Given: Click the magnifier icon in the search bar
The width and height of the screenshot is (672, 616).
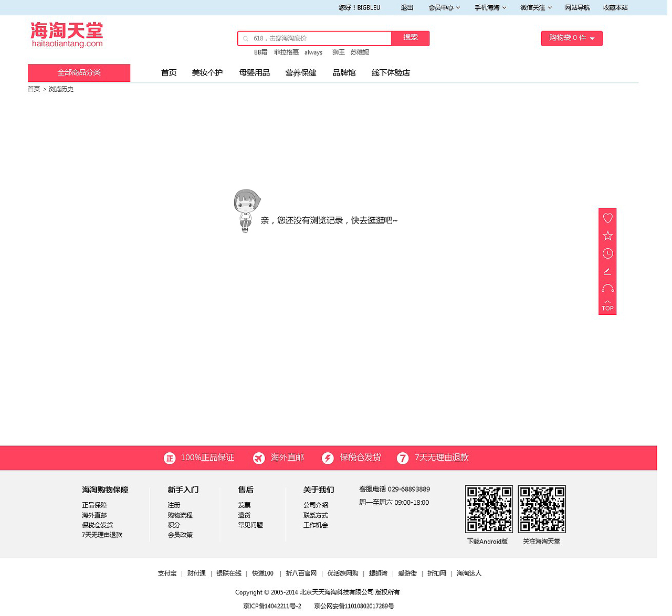Looking at the screenshot, I should coord(246,38).
